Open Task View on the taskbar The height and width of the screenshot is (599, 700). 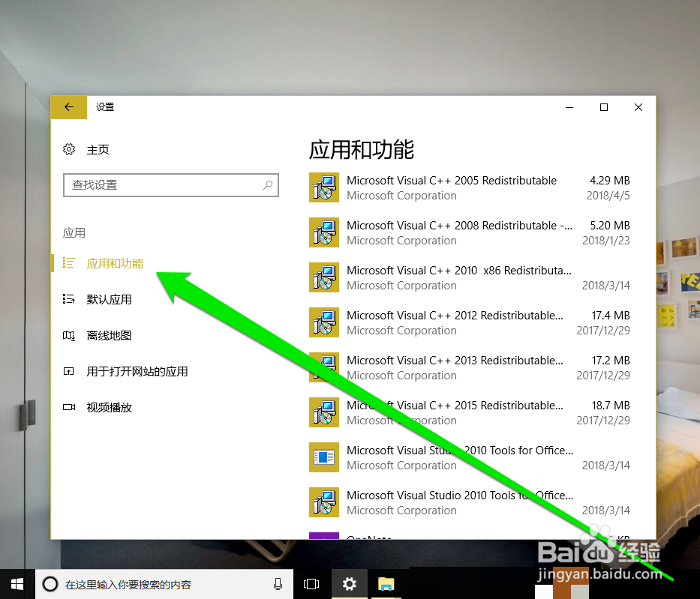[x=311, y=584]
